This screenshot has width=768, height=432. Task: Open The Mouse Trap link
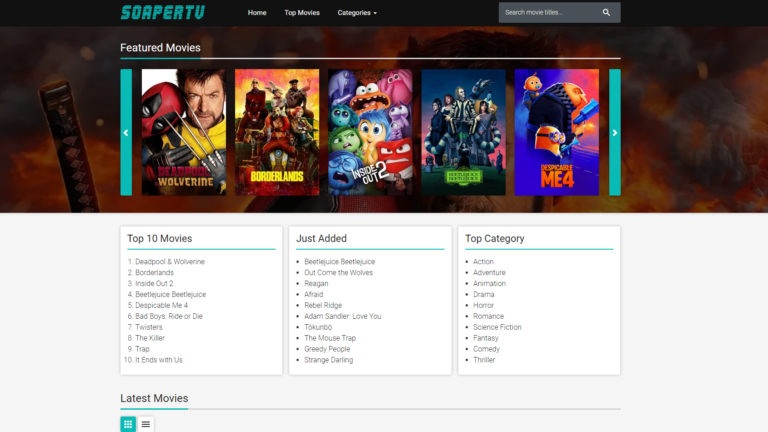(330, 338)
